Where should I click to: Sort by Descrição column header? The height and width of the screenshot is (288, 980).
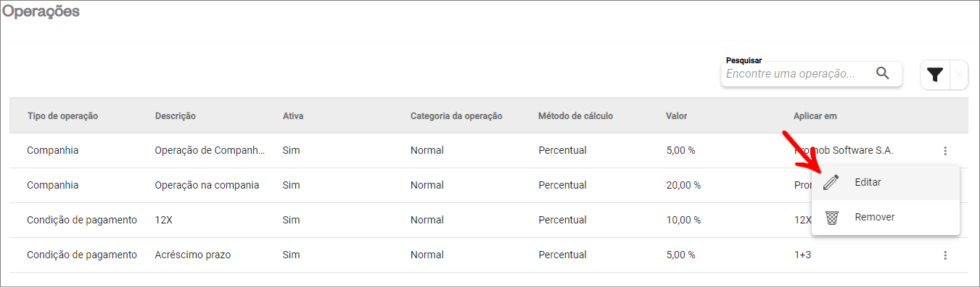point(176,116)
